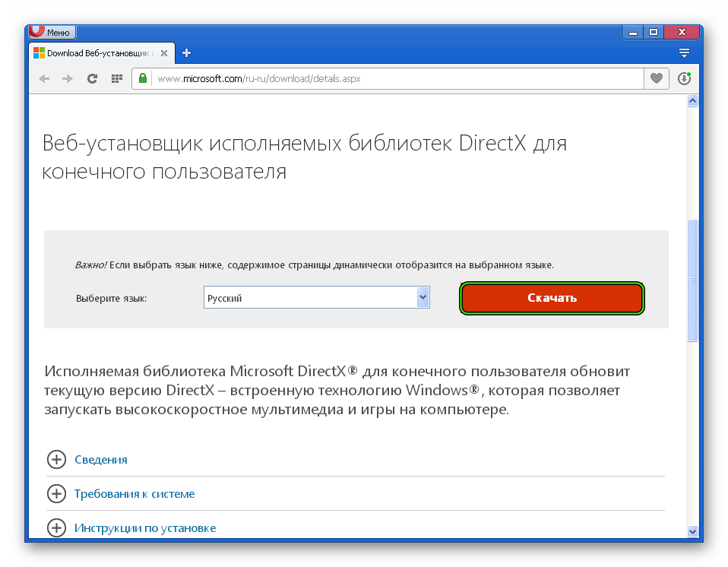
Task: Click the scrollbar down arrow
Action: coord(692,532)
